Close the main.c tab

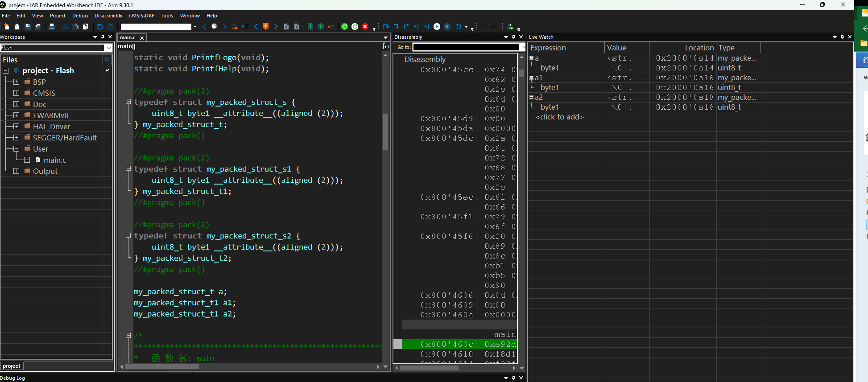(x=142, y=38)
